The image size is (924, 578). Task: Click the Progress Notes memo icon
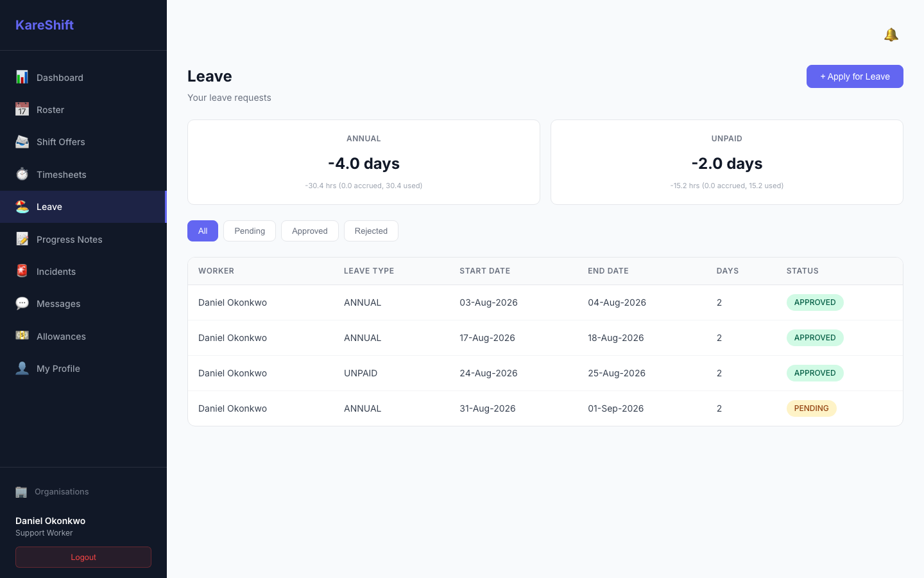[x=22, y=239]
